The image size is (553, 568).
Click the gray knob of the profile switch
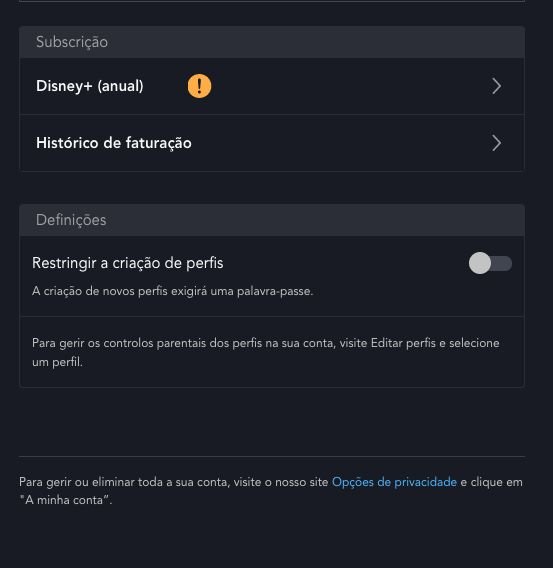click(x=480, y=263)
